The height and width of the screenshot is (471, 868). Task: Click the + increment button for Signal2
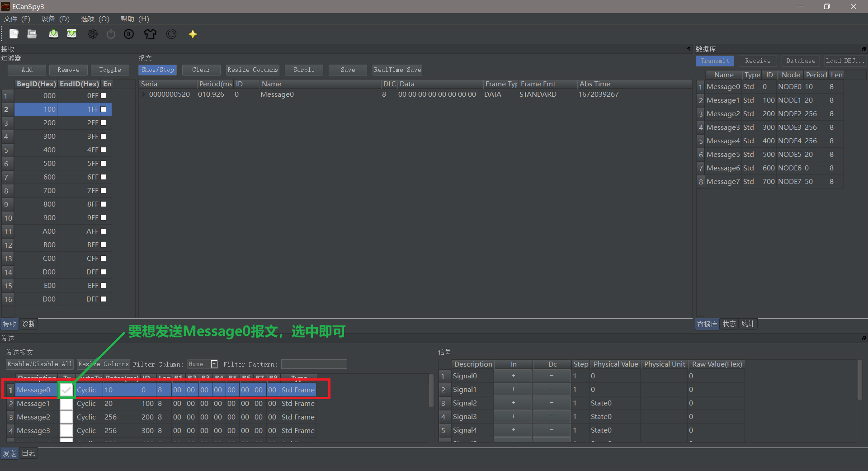(x=513, y=403)
